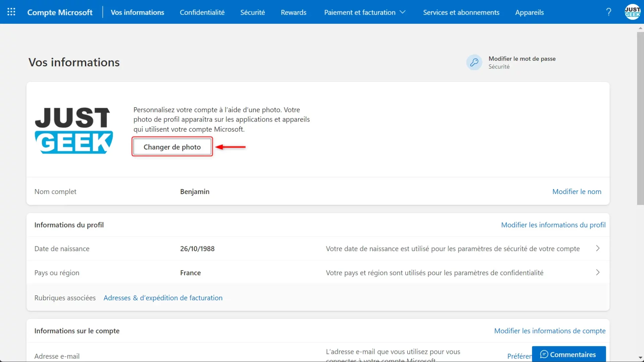Open the Commentaires feedback button
Viewport: 644px width, 362px height.
(x=569, y=354)
